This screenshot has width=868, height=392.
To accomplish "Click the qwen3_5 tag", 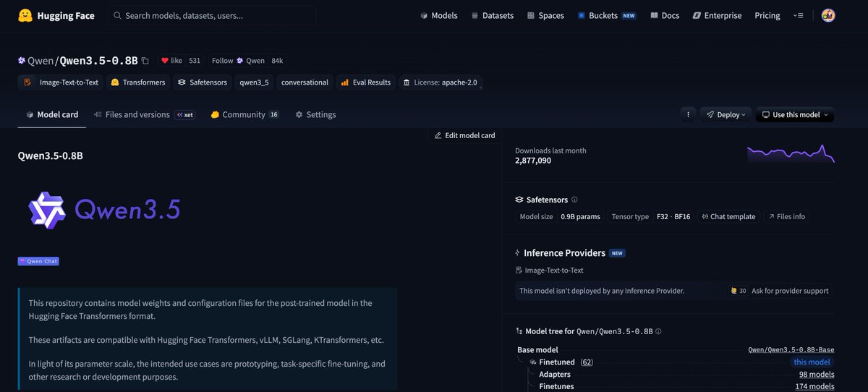I will point(254,82).
